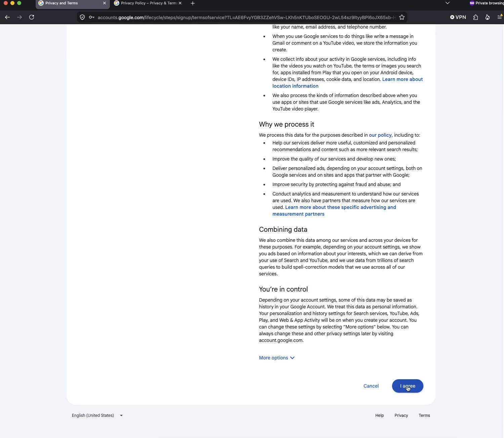Open the extensions puzzle icon
Screen dimensions: 504x438
click(475, 17)
